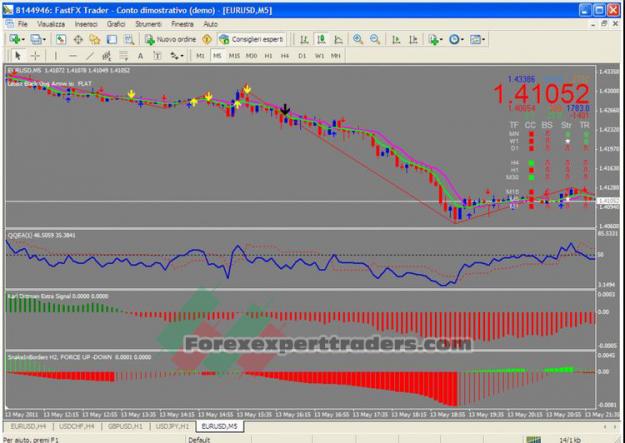Screen dimensions: 625x443
Task: Switch to M1 timeframe
Action: coord(200,56)
